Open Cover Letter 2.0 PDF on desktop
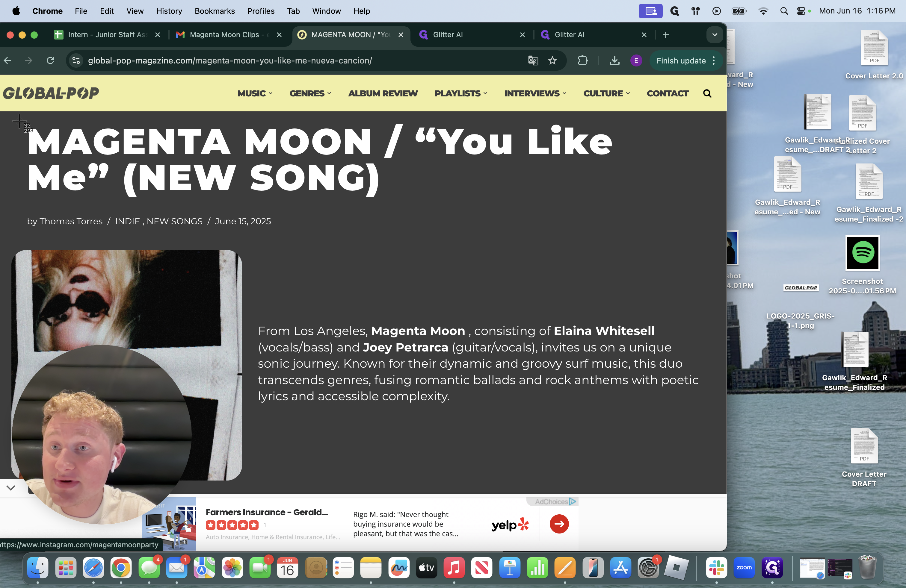This screenshot has width=906, height=588. pyautogui.click(x=874, y=48)
